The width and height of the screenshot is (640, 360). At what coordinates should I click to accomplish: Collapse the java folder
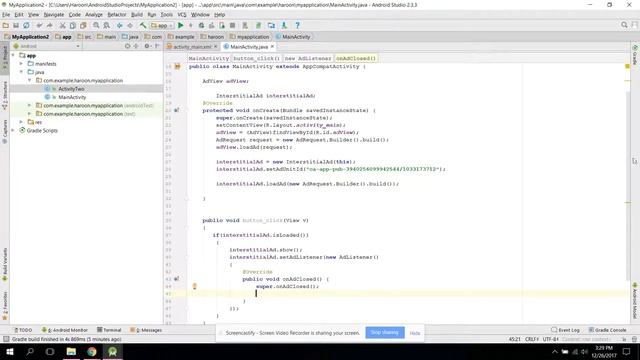21,72
